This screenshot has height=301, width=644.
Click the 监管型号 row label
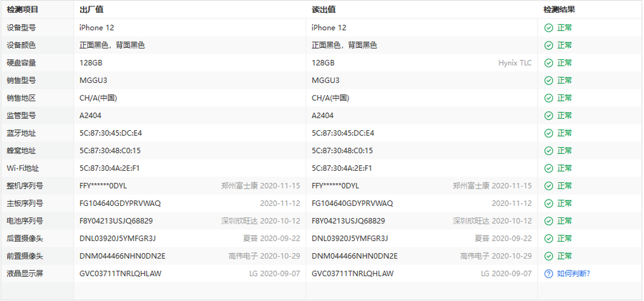click(21, 116)
